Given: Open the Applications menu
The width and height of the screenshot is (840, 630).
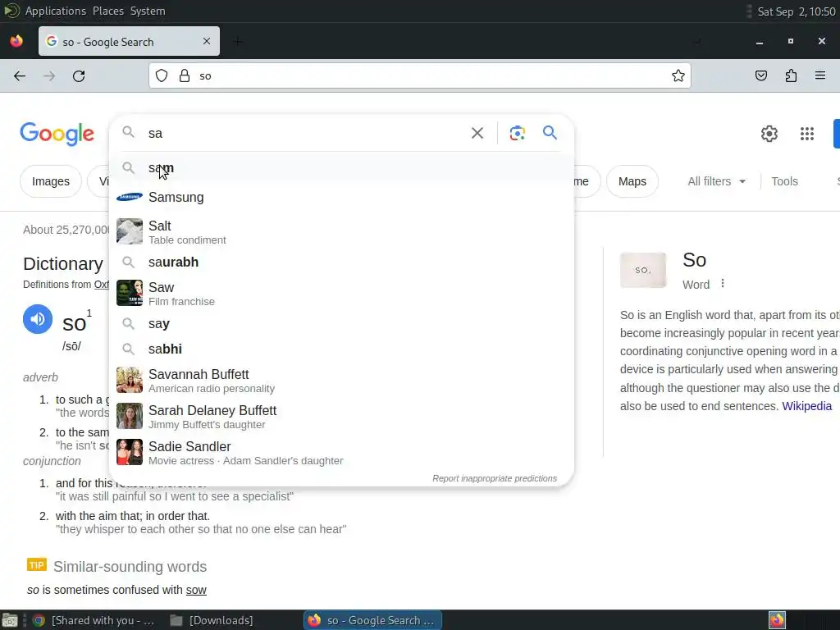Looking at the screenshot, I should click(x=55, y=11).
